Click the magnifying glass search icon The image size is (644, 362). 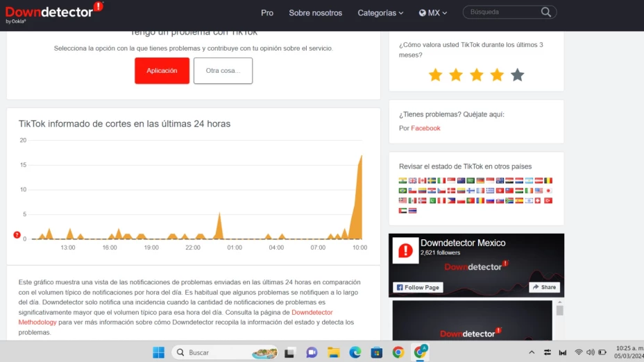tap(546, 12)
